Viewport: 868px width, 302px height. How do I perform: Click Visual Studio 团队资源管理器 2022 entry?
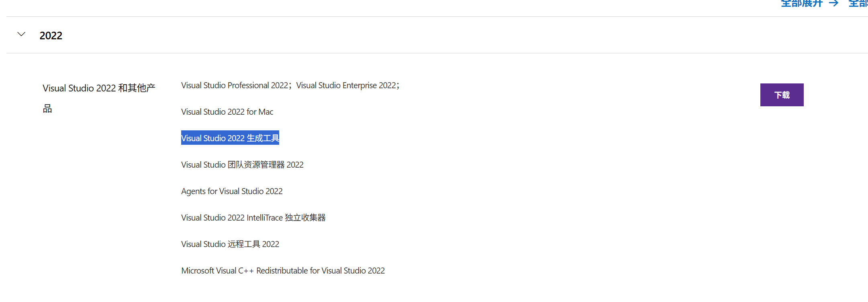pyautogui.click(x=242, y=165)
